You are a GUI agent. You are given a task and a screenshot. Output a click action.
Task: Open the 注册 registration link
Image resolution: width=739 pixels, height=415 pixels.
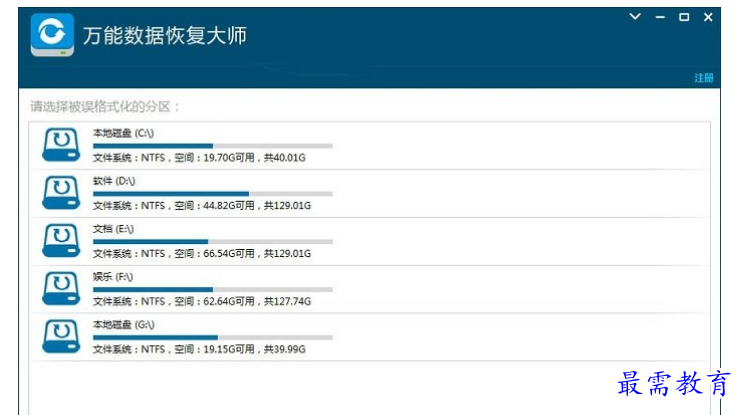(x=704, y=78)
